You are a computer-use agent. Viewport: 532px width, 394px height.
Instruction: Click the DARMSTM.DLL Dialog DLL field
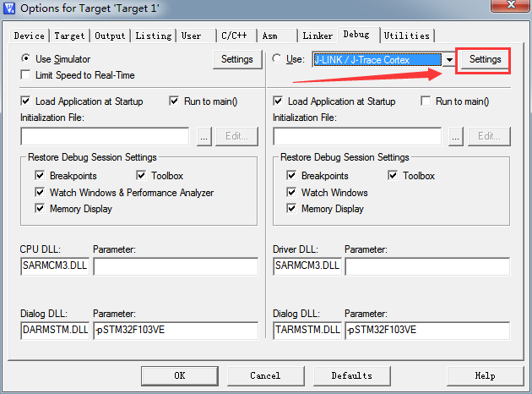(55, 330)
